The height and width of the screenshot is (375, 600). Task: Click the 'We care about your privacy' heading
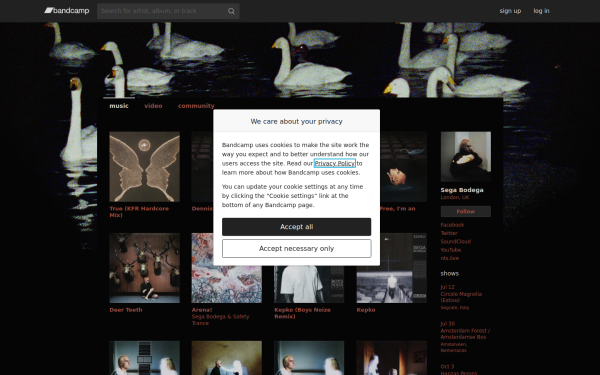(x=297, y=121)
